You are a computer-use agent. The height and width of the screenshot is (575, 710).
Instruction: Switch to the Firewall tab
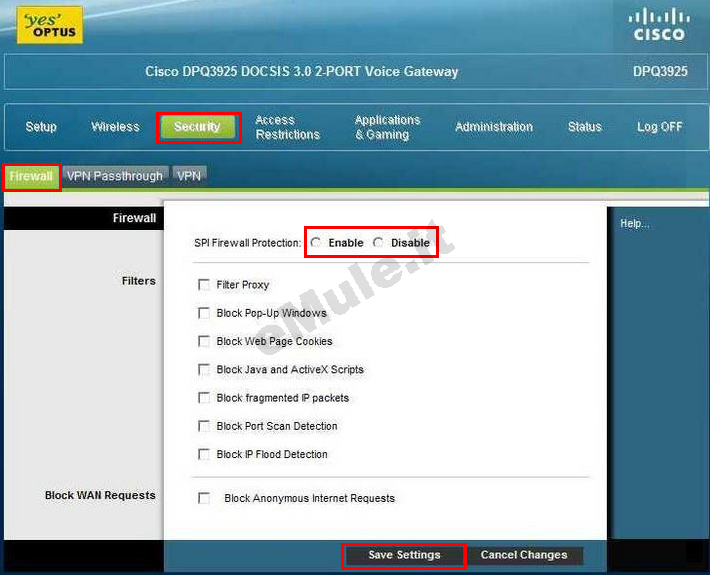(x=31, y=177)
